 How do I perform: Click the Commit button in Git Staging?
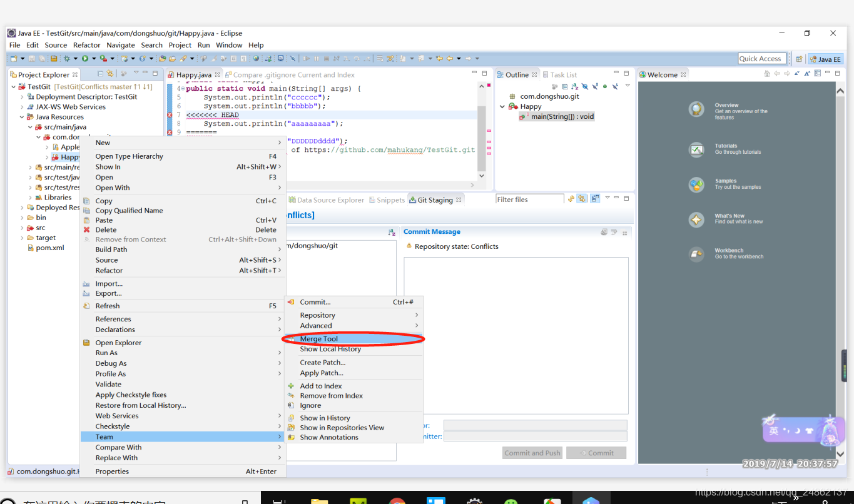click(x=596, y=453)
